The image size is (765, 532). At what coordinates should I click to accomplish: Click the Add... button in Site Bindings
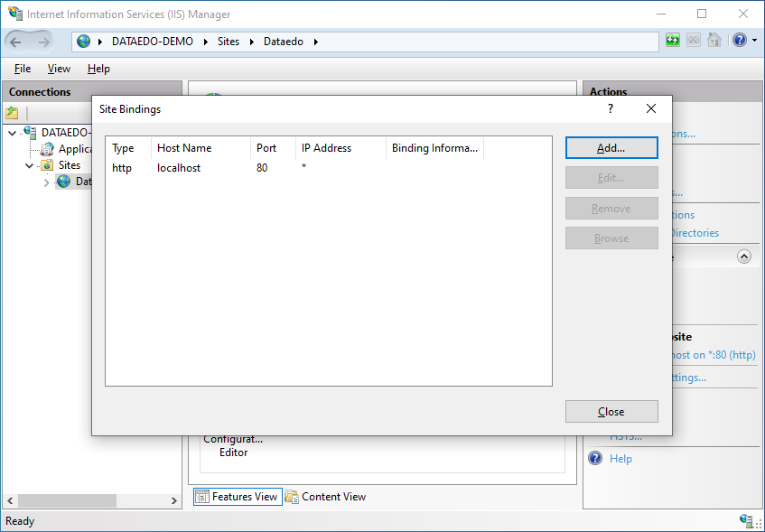pos(611,148)
